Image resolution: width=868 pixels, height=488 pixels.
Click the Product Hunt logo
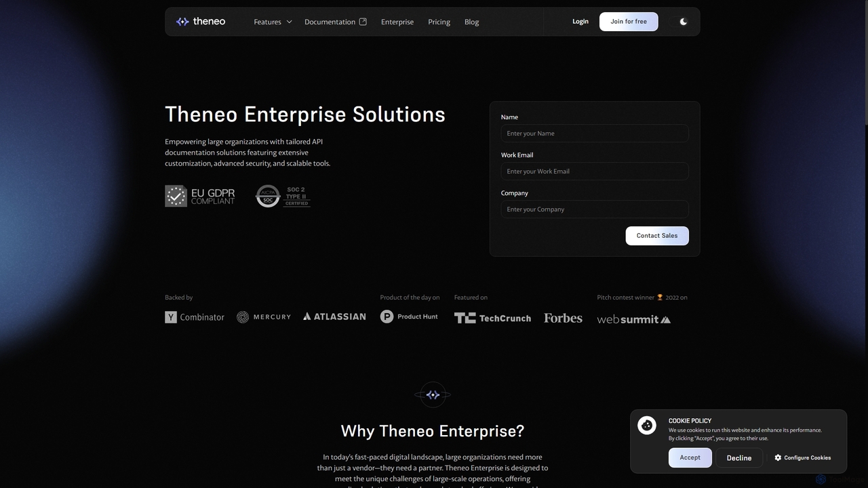409,317
